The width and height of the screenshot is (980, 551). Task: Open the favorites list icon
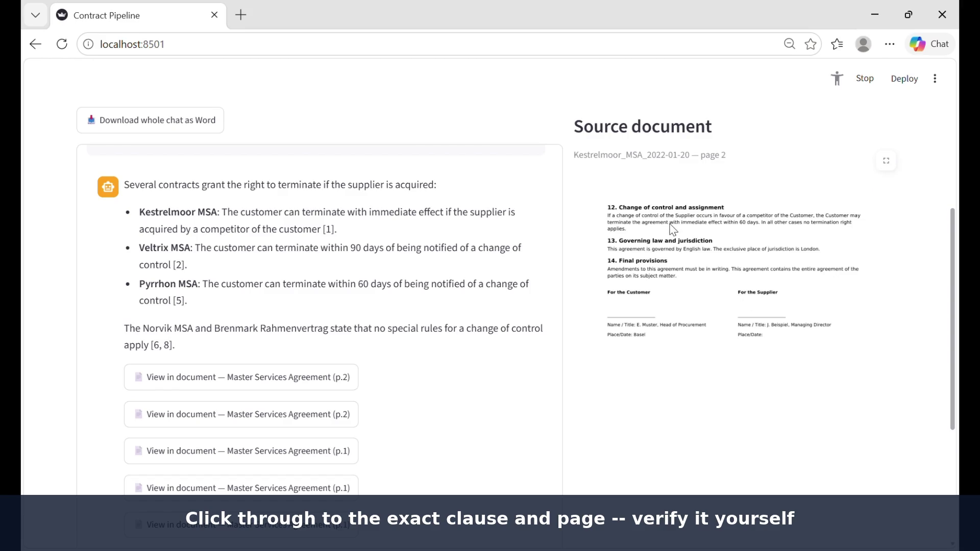coord(837,44)
